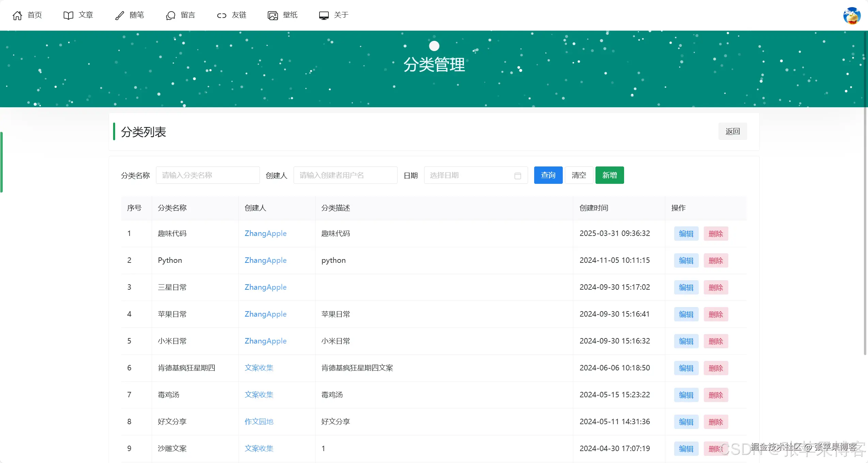This screenshot has width=868, height=463.
Task: Click the open book article icon
Action: [68, 15]
